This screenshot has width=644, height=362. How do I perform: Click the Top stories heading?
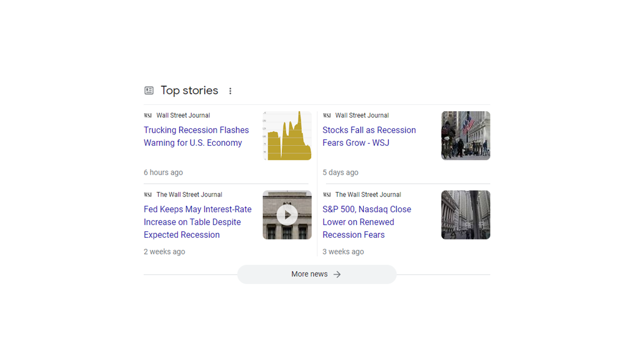[x=189, y=90]
